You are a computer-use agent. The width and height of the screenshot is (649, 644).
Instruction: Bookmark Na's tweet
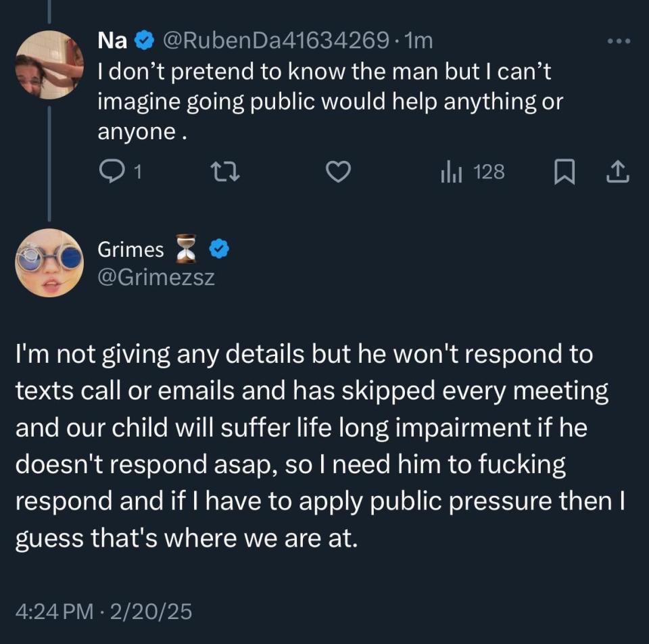point(562,173)
